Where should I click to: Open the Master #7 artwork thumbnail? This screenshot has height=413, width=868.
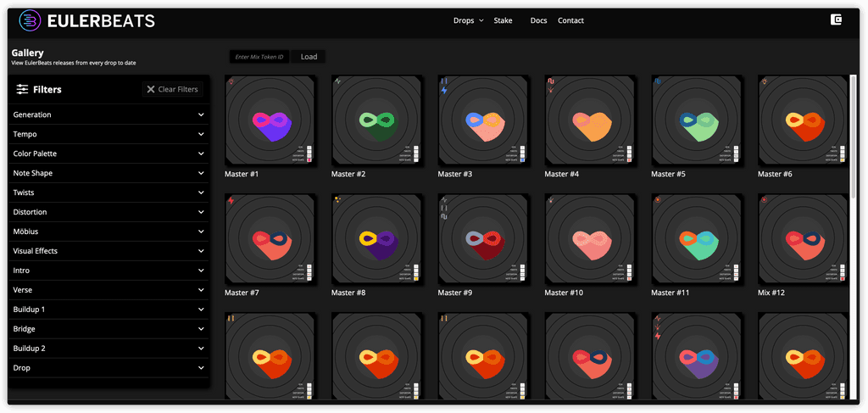pyautogui.click(x=270, y=238)
